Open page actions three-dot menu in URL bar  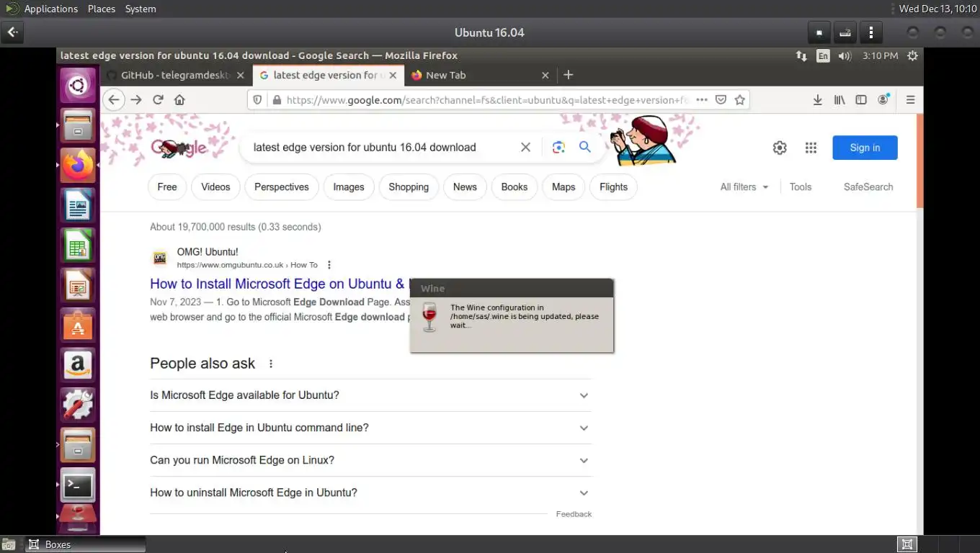(701, 100)
